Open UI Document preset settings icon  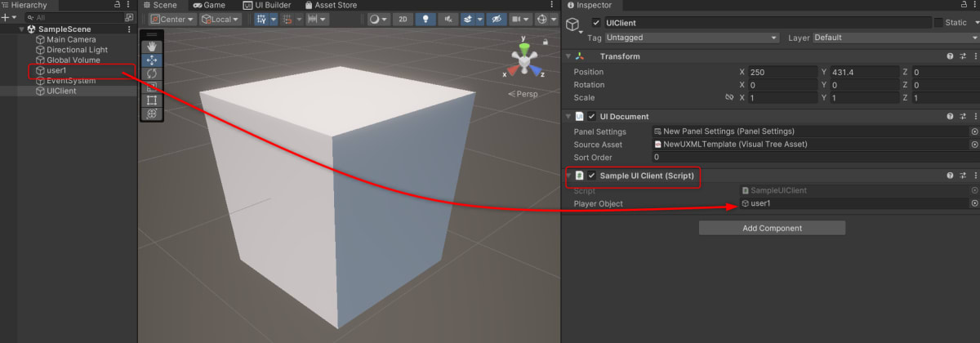pyautogui.click(x=963, y=117)
